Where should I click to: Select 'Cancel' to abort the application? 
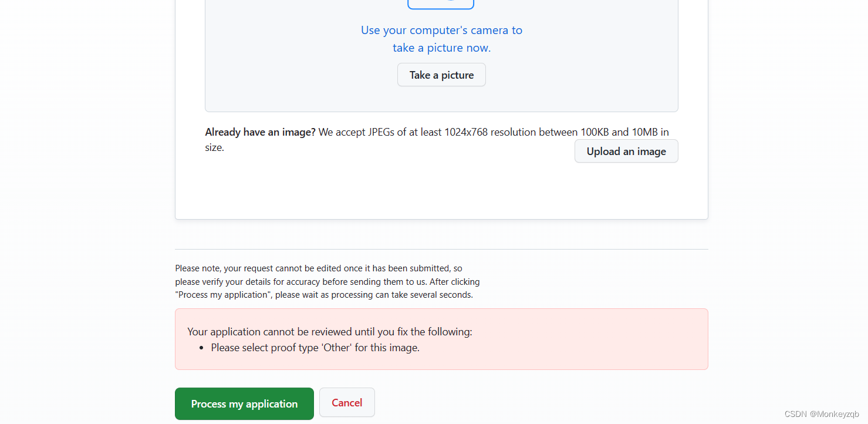[x=347, y=402]
